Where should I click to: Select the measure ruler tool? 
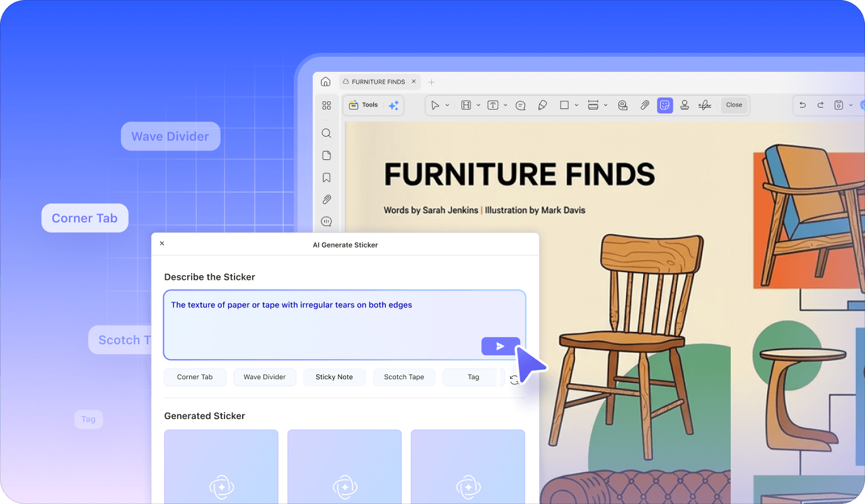tap(593, 105)
